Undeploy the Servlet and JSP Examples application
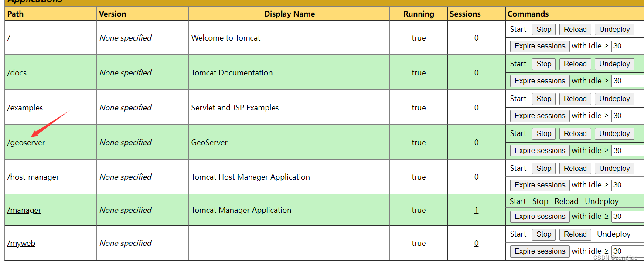The width and height of the screenshot is (644, 265). pos(614,99)
